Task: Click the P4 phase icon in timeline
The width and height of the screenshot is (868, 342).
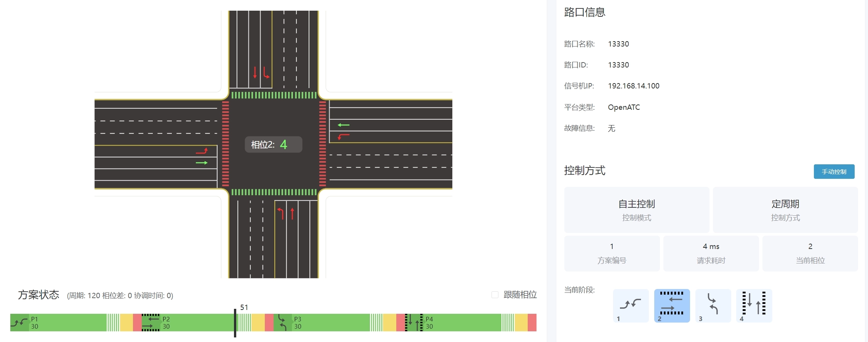Action: click(x=414, y=323)
